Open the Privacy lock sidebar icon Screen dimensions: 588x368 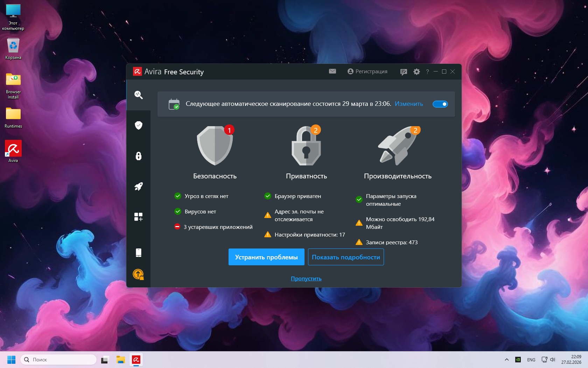pyautogui.click(x=139, y=156)
